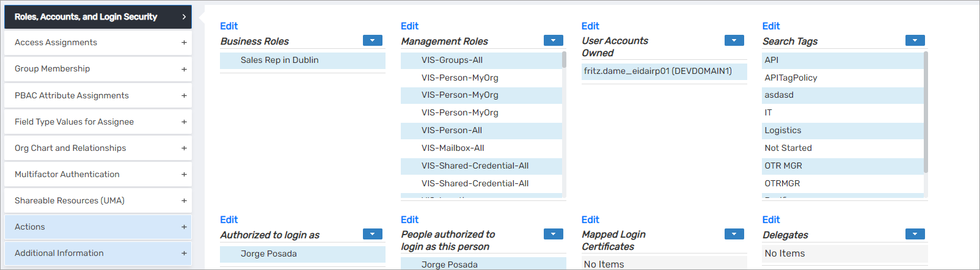
Task: Open the Search Tags dropdown arrow button
Action: click(x=915, y=41)
